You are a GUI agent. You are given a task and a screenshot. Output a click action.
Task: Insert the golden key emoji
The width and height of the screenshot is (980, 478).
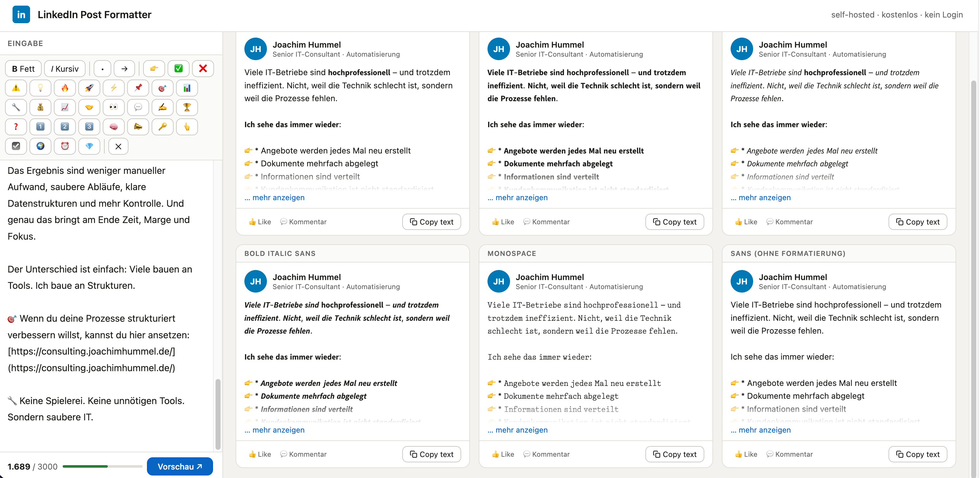(162, 127)
